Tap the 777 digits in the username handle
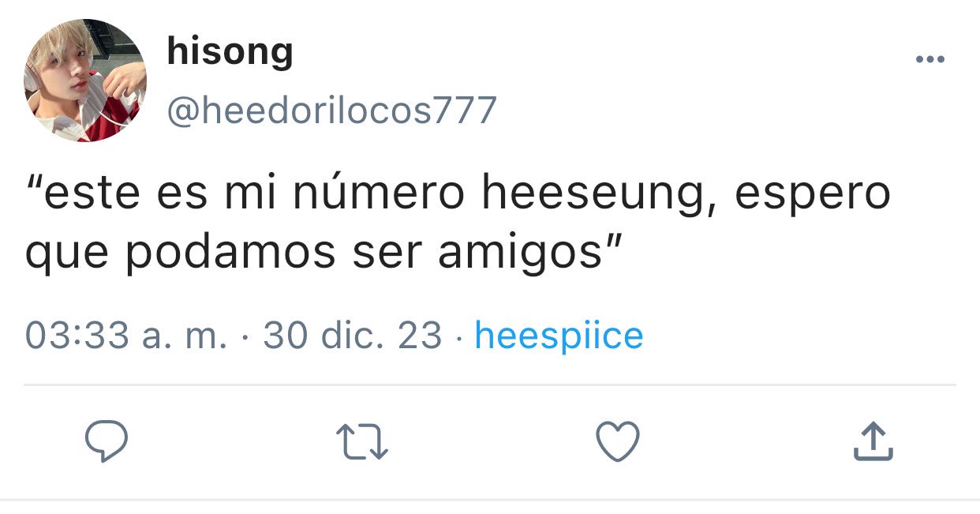980x514 pixels. 465,110
